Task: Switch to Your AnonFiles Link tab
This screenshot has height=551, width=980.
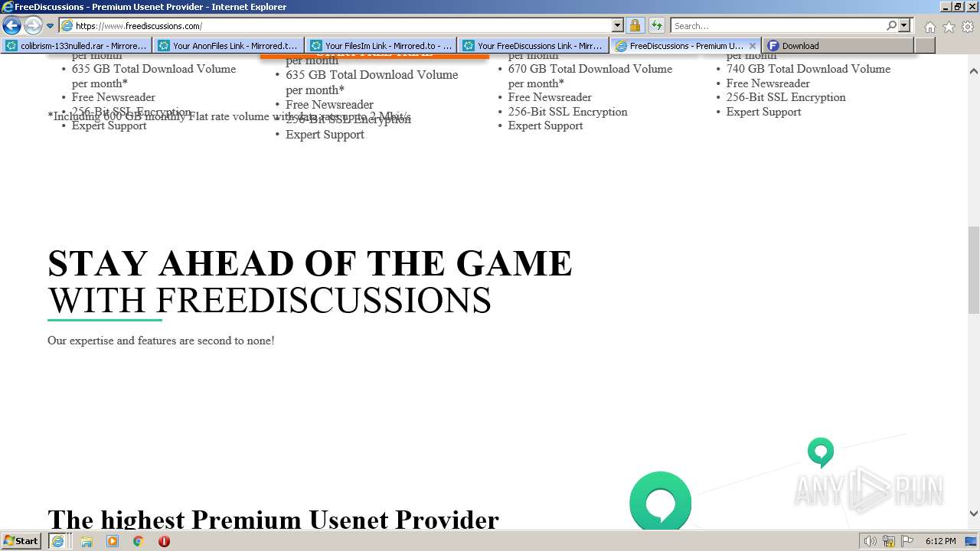Action: click(x=229, y=46)
